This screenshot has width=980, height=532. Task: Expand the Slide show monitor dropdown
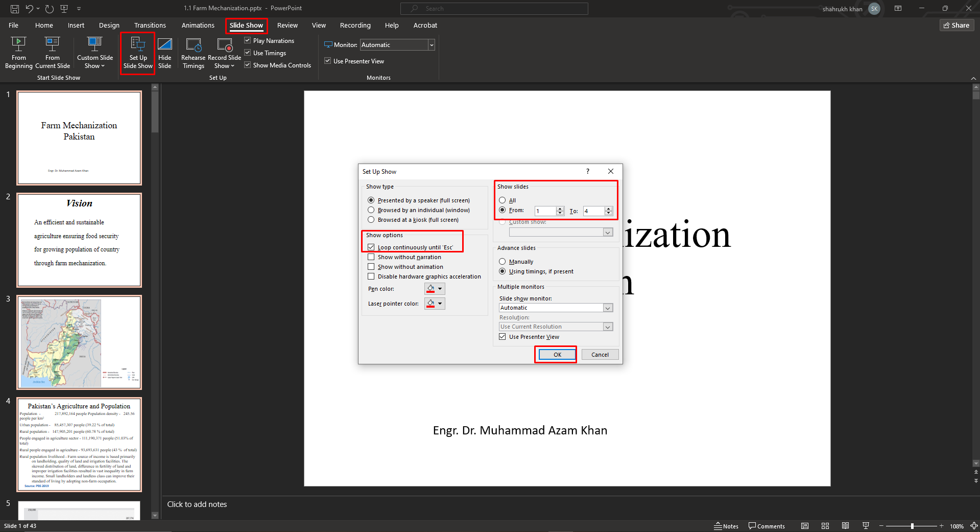[608, 308]
